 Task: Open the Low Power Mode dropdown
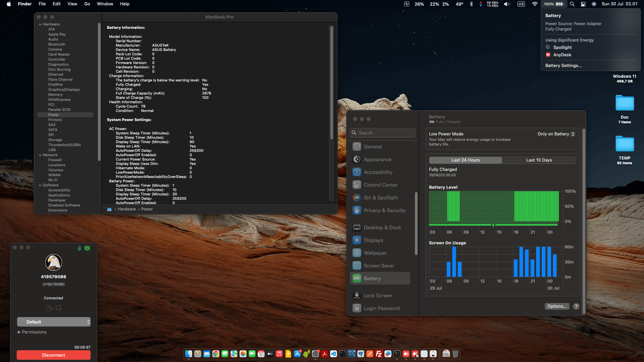pos(556,134)
